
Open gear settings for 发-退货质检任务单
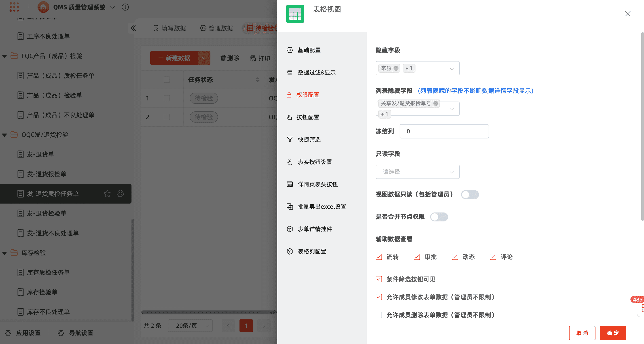(x=120, y=193)
